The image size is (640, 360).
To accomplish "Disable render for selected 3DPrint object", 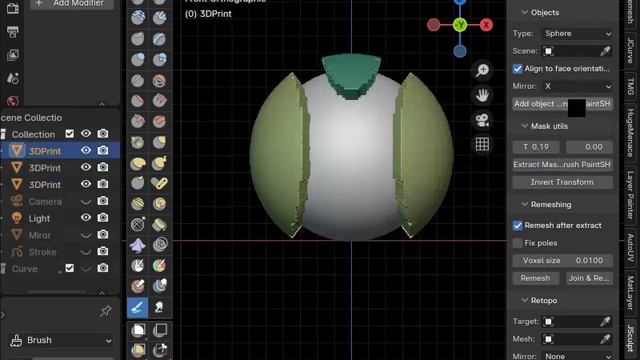I will coord(103,150).
